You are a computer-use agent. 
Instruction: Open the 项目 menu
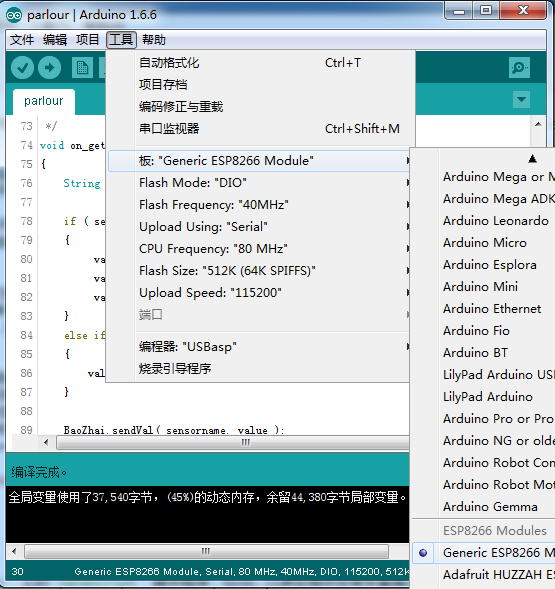pos(88,39)
